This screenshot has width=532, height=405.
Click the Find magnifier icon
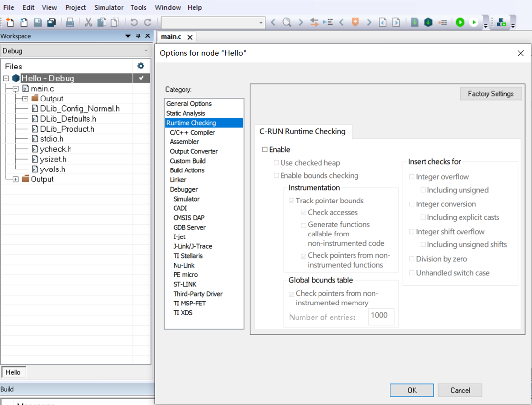[286, 22]
